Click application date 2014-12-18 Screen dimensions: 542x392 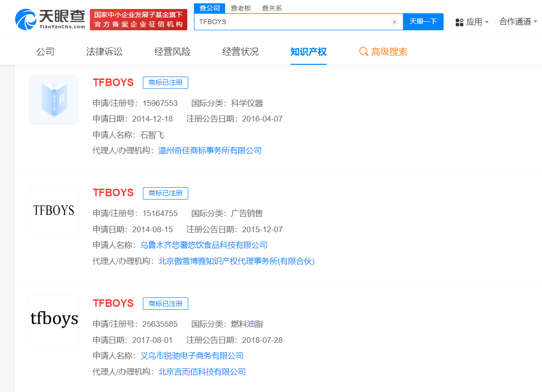point(152,119)
